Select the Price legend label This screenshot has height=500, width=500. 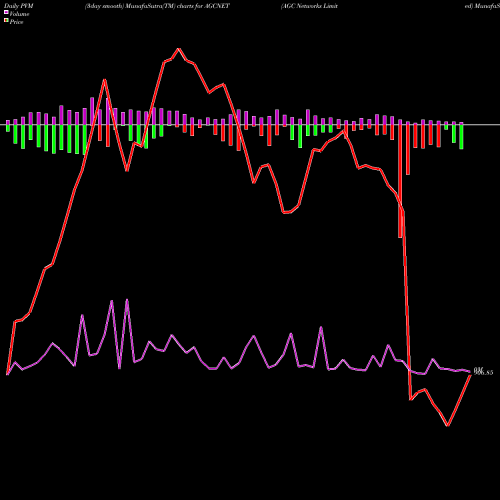coord(16,22)
